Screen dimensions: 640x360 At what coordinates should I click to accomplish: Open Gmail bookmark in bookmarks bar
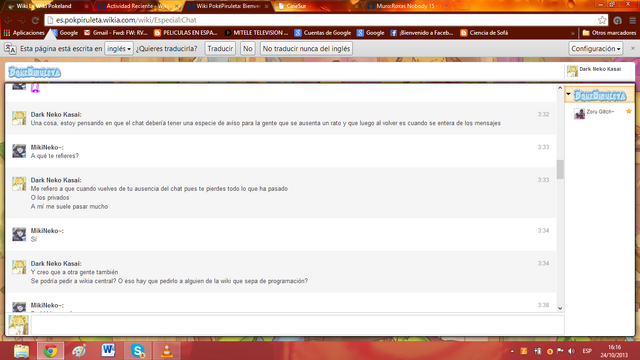click(116, 33)
